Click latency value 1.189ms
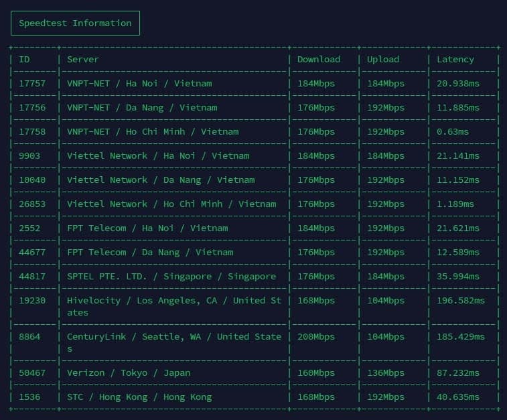 point(455,204)
